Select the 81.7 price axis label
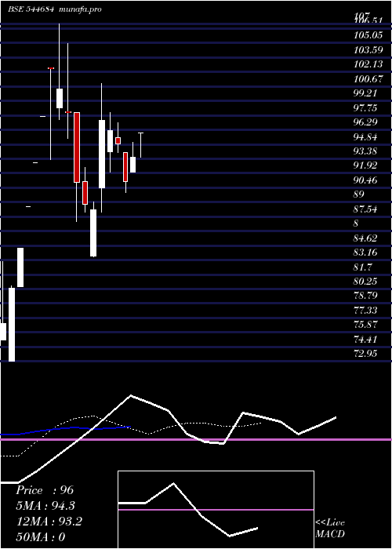 (x=363, y=267)
